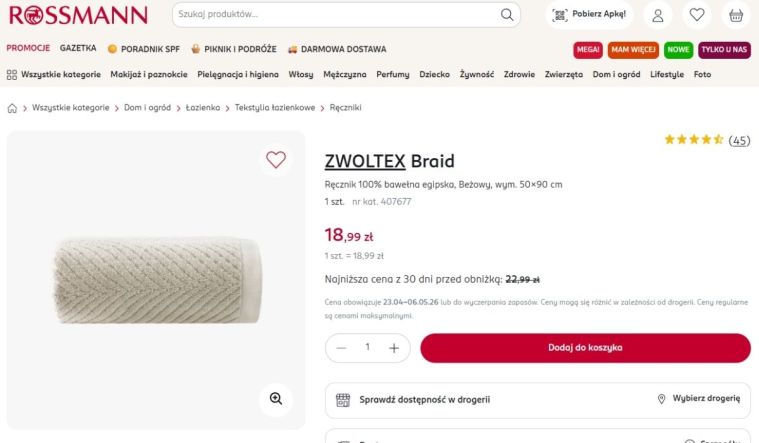This screenshot has width=759, height=443.
Task: Click the Rossmann logo
Action: [x=79, y=15]
